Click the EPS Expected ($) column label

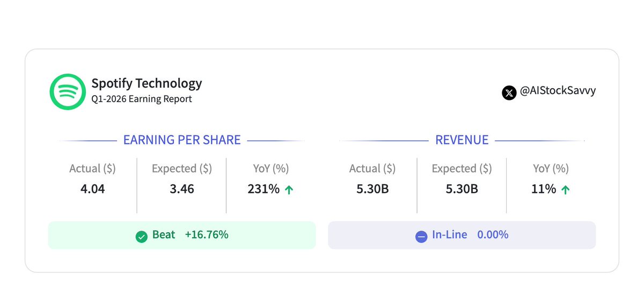coord(181,169)
